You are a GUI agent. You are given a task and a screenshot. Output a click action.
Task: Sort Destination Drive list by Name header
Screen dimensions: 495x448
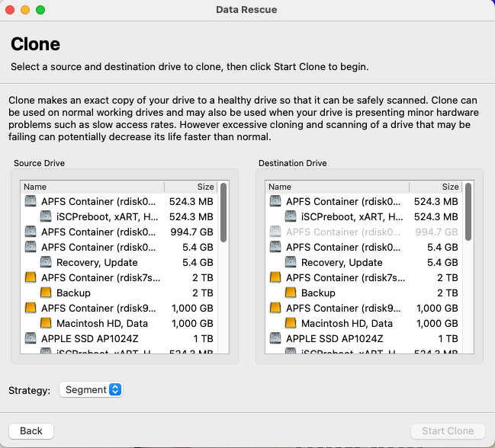[x=337, y=187]
